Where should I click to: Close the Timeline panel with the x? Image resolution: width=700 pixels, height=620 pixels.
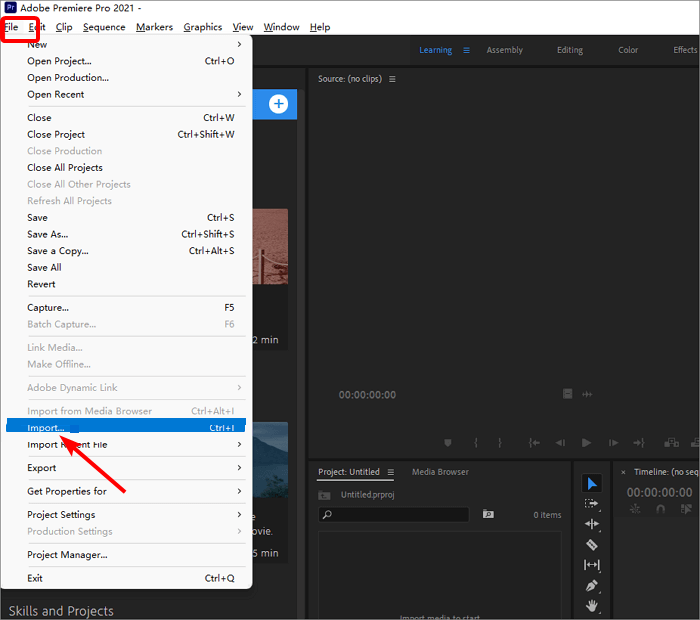click(x=623, y=472)
